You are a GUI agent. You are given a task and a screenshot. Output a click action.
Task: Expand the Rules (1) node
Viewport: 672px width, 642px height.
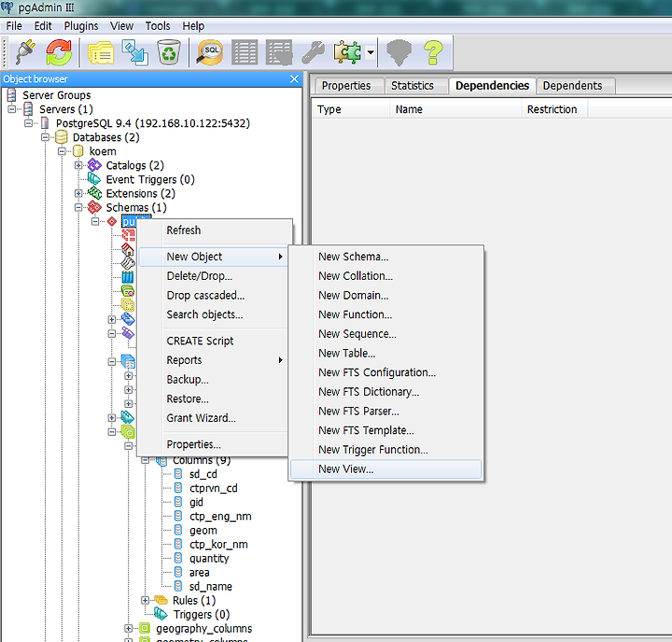[145, 600]
